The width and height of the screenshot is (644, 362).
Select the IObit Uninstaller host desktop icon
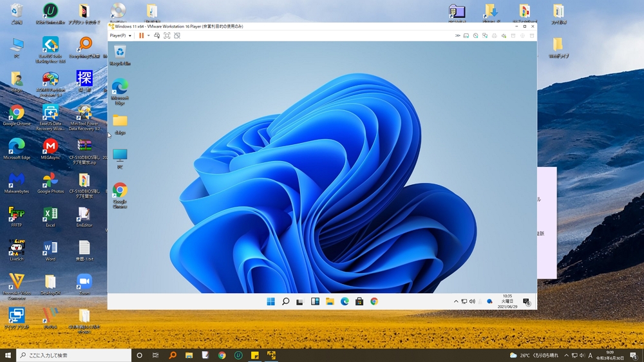pyautogui.click(x=50, y=14)
